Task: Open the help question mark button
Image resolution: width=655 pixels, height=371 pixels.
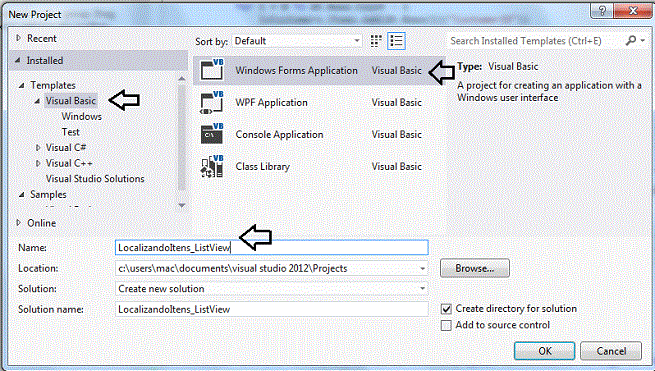Action: (x=602, y=11)
